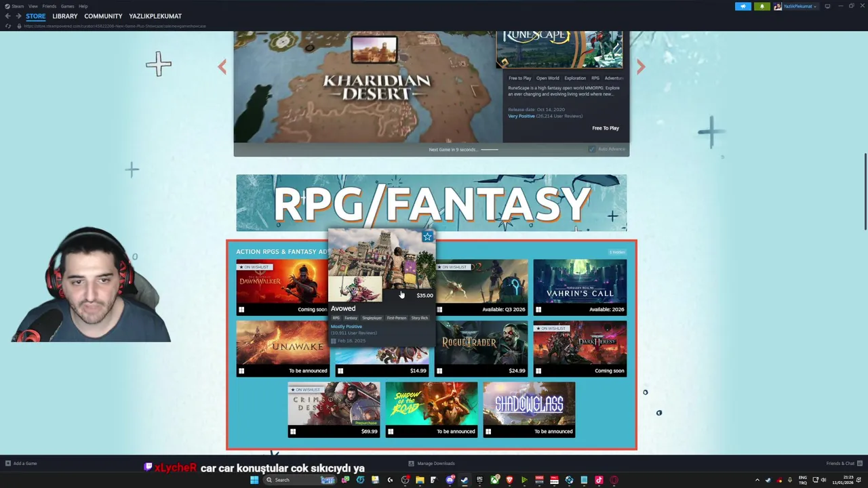The width and height of the screenshot is (868, 488).
Task: Select the Open World tag
Action: [548, 78]
